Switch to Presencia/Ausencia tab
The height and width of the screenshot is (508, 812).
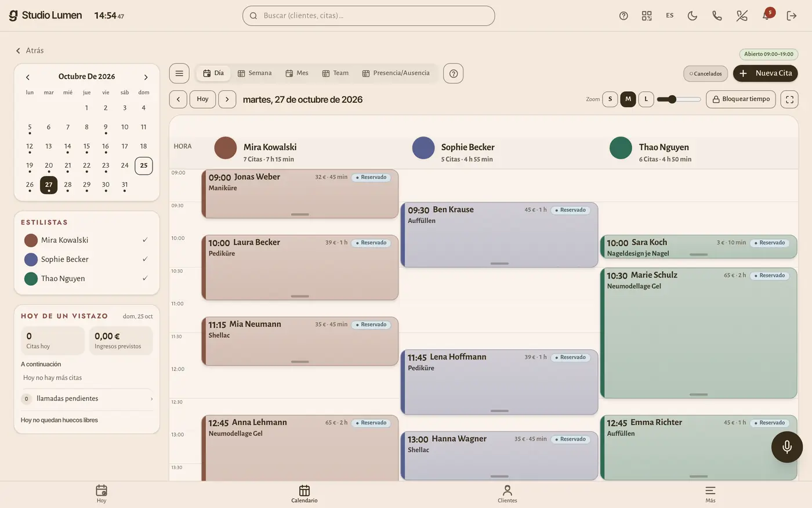click(396, 73)
